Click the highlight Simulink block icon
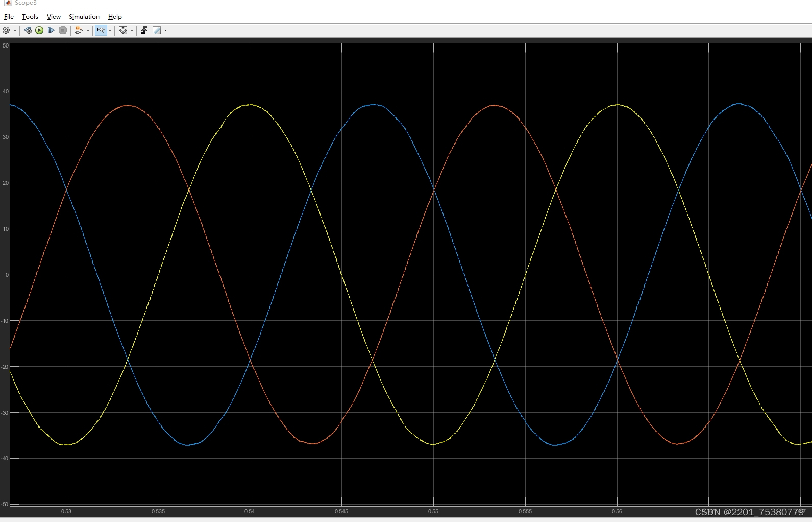The height and width of the screenshot is (522, 812). pyautogui.click(x=79, y=31)
